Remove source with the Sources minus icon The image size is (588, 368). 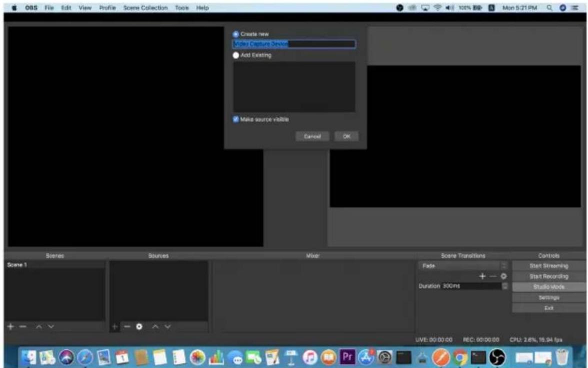point(127,326)
